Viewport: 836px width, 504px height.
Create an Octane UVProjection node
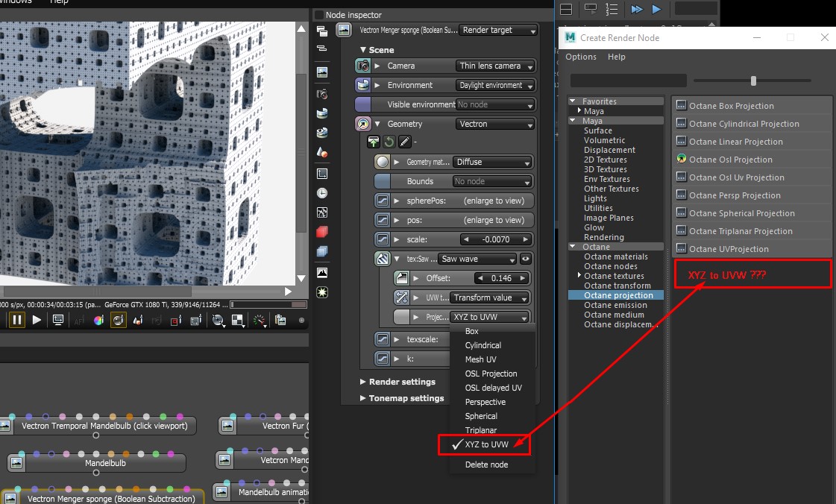point(752,249)
